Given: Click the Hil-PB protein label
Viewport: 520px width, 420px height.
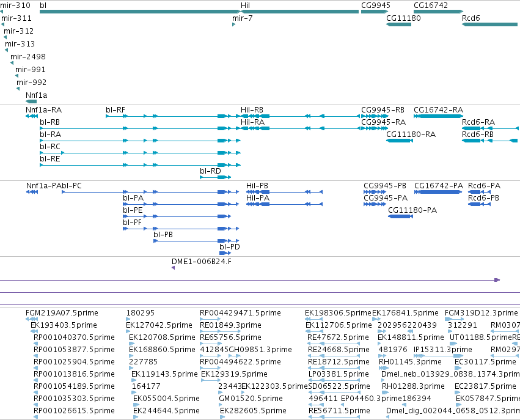Looking at the screenshot, I should (257, 186).
